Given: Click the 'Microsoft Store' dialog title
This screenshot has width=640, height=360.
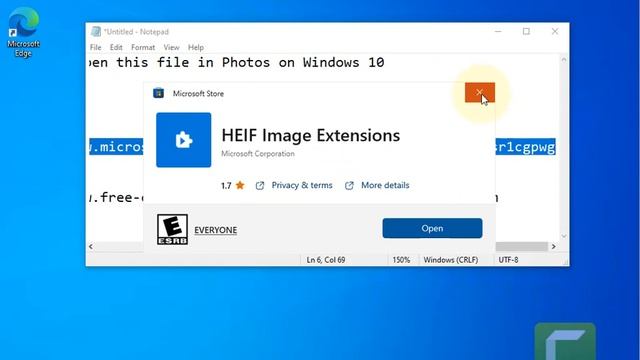Looking at the screenshot, I should pyautogui.click(x=198, y=93).
